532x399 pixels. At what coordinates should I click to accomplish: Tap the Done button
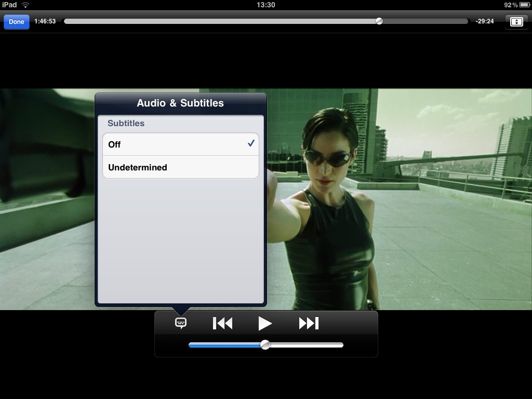coord(16,22)
